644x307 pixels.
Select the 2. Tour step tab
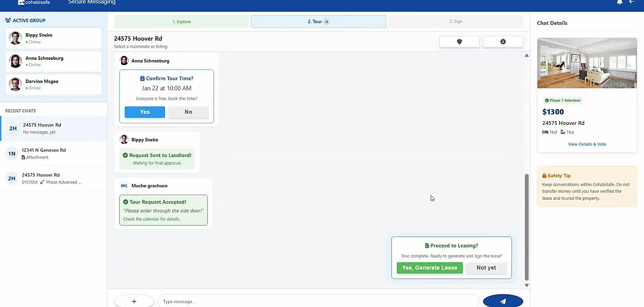tap(318, 22)
